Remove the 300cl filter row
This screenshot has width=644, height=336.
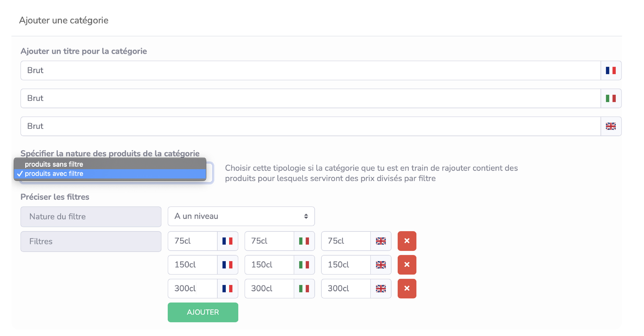pyautogui.click(x=406, y=288)
